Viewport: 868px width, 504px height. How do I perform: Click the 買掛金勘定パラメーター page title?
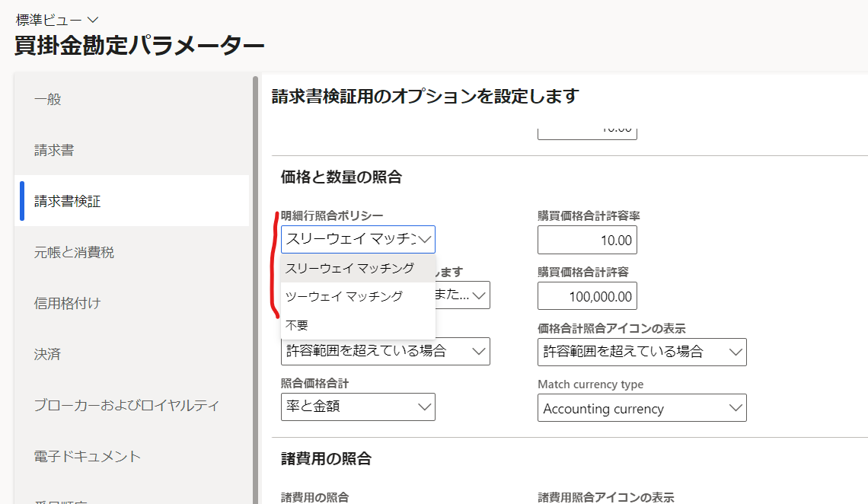click(139, 46)
